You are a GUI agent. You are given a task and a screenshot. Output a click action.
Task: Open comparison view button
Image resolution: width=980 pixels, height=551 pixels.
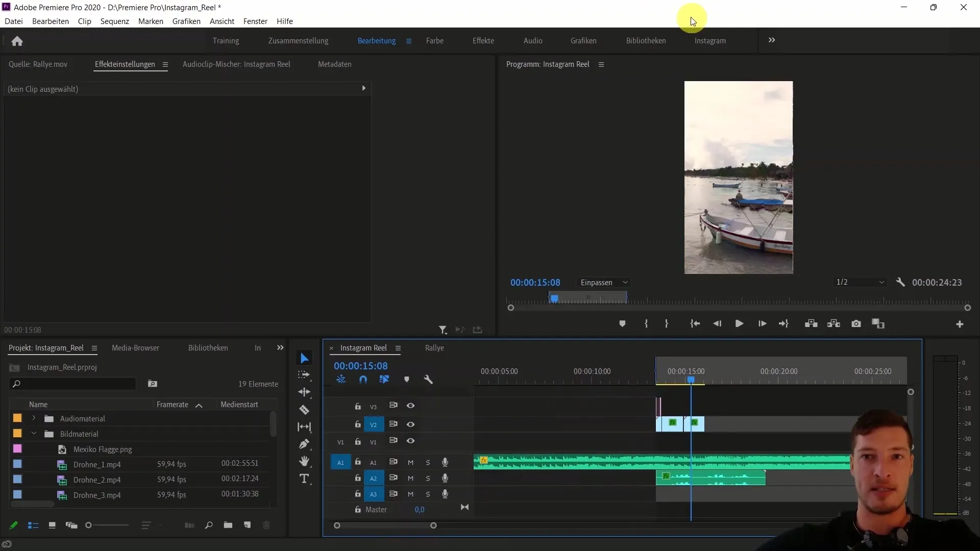(878, 323)
